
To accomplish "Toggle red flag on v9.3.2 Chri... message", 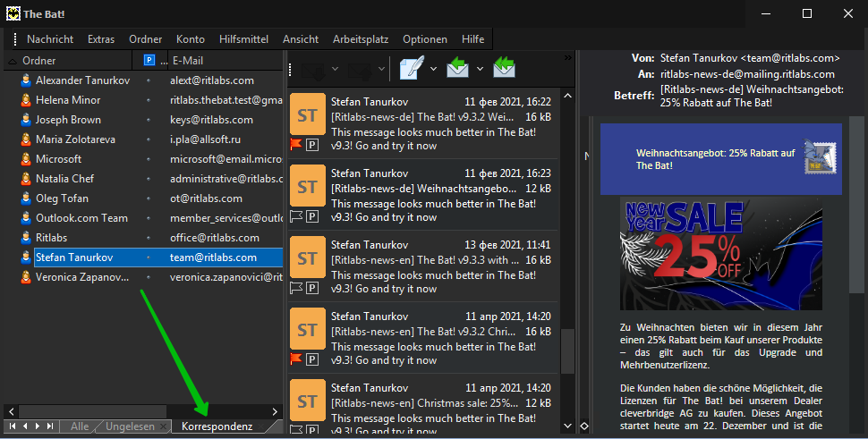I will pos(296,359).
